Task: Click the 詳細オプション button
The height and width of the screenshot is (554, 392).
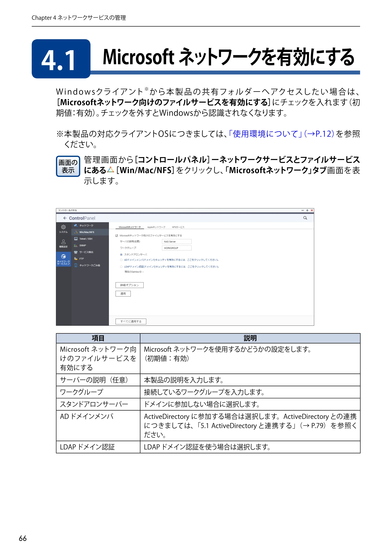Action: 130,285
